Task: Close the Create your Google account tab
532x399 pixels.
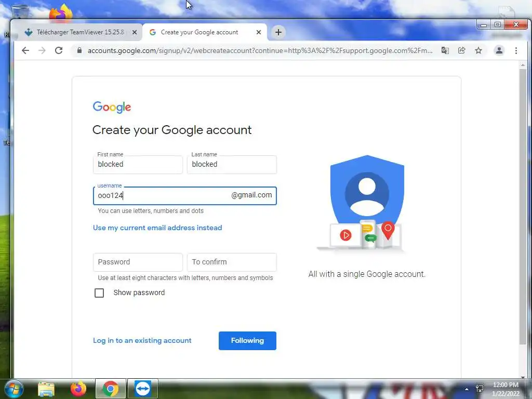Action: pyautogui.click(x=259, y=32)
